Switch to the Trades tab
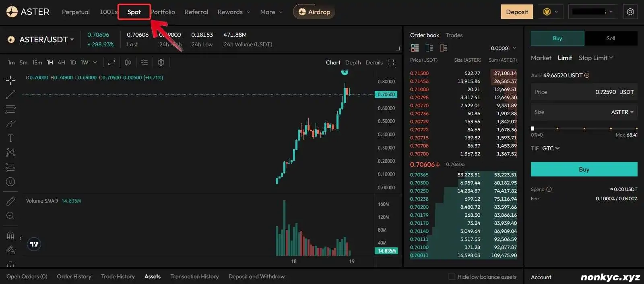This screenshot has height=284, width=644. [x=454, y=35]
